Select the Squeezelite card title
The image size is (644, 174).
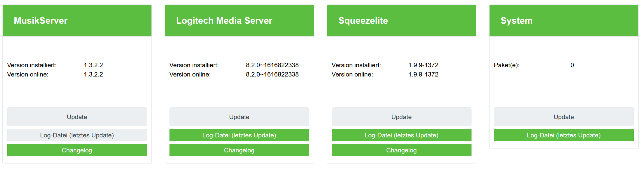pyautogui.click(x=363, y=21)
